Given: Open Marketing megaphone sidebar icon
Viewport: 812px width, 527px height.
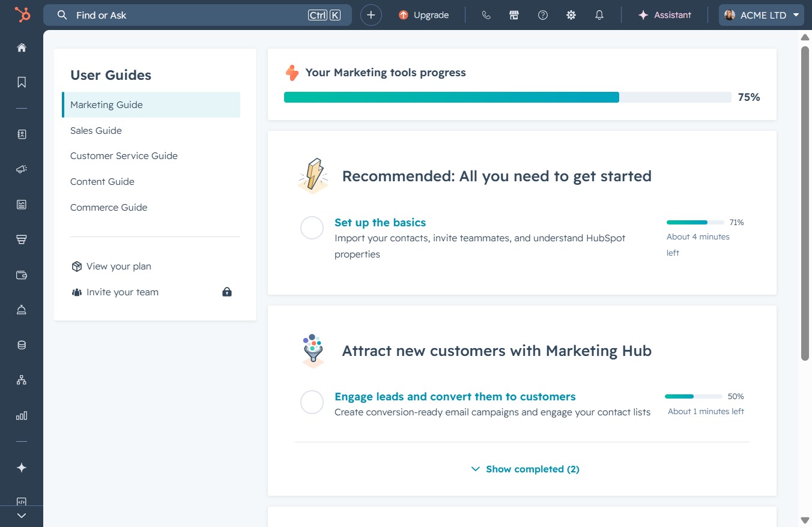Looking at the screenshot, I should point(22,169).
